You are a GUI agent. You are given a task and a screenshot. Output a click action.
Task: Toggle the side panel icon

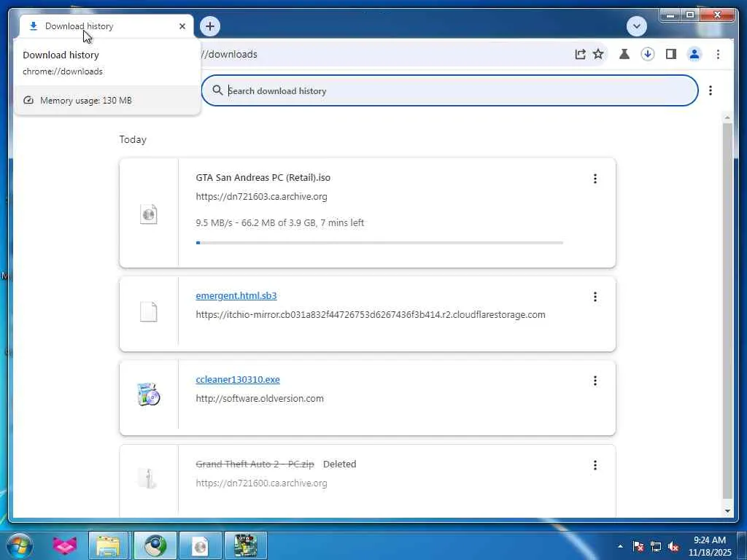coord(671,54)
